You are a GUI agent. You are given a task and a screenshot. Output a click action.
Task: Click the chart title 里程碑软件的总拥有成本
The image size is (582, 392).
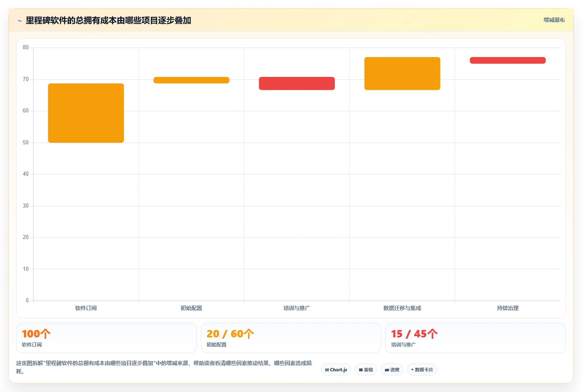[x=108, y=20]
